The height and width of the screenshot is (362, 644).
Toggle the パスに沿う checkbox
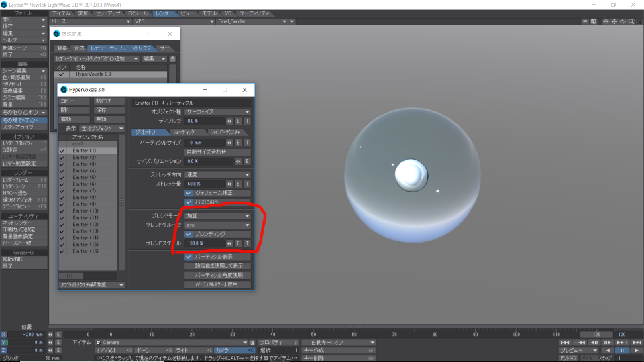[x=189, y=202]
